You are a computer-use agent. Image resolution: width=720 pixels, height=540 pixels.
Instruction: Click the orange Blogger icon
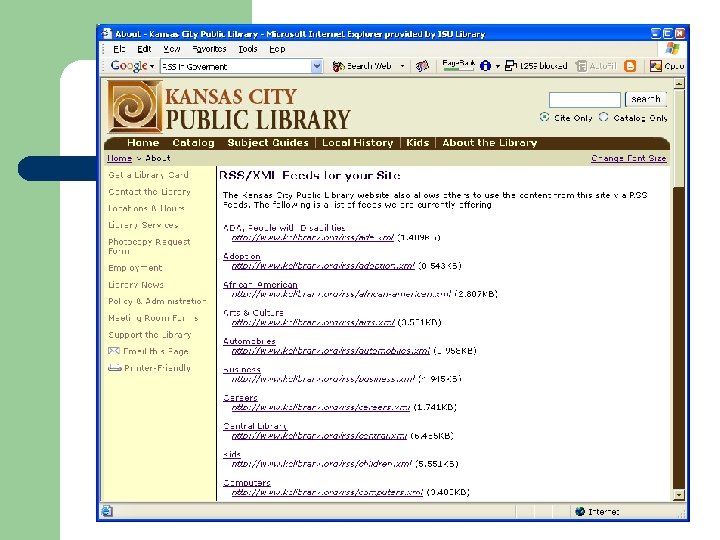tap(630, 66)
